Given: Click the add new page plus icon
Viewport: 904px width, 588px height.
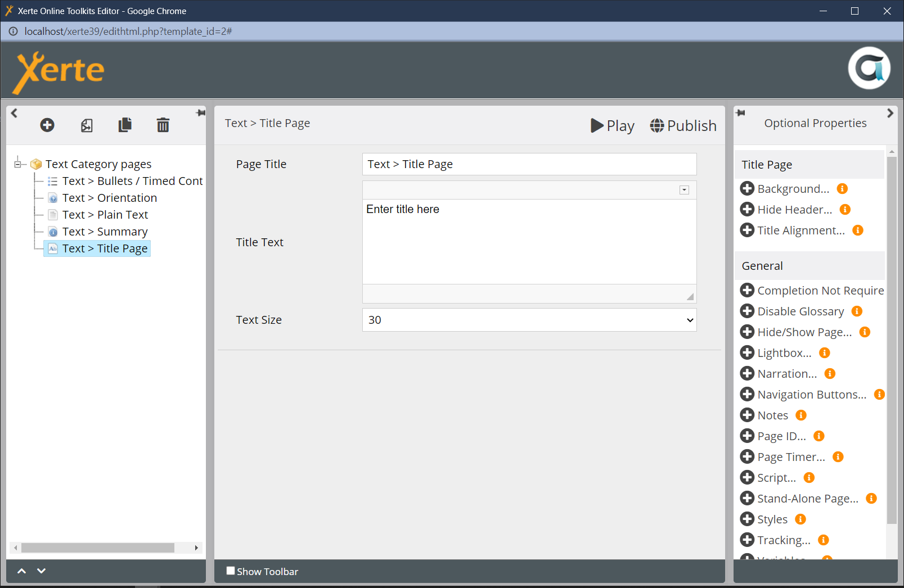Looking at the screenshot, I should [47, 125].
